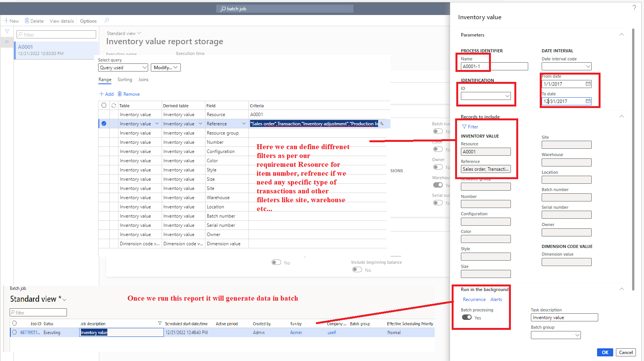This screenshot has width=644, height=361.
Task: Open the Options menu
Action: pos(88,21)
